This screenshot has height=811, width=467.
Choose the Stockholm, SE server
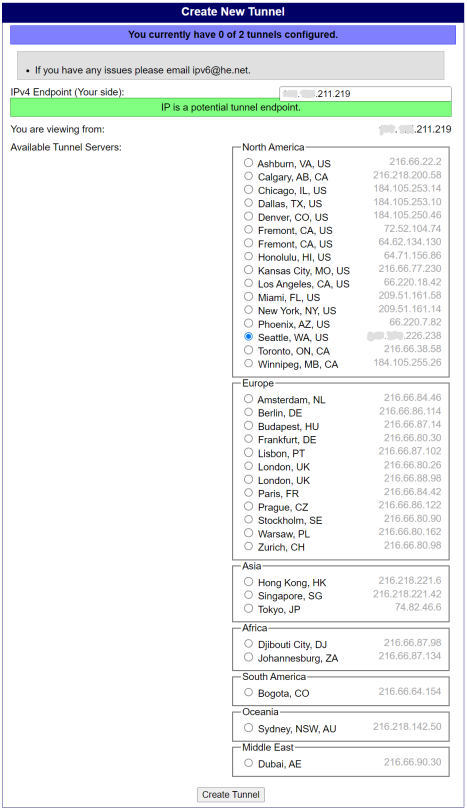(x=249, y=520)
